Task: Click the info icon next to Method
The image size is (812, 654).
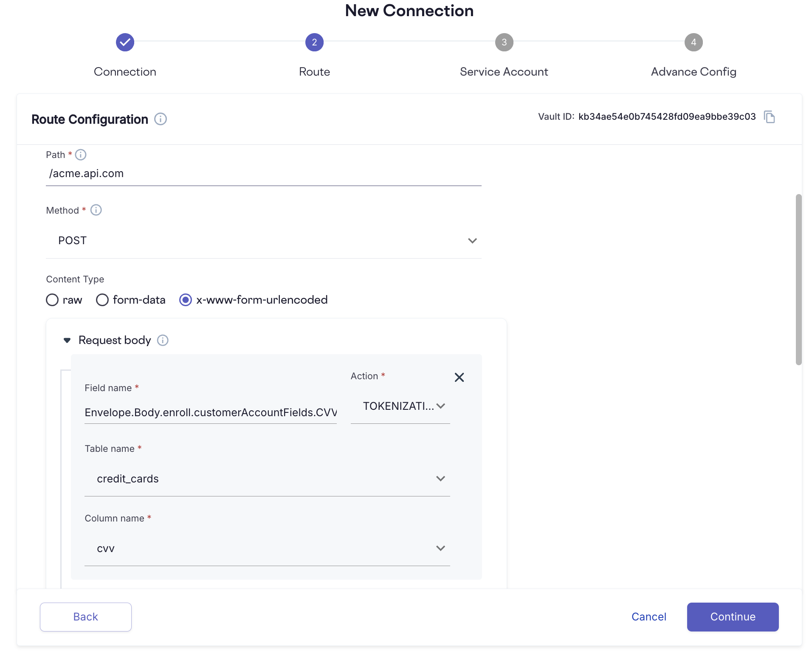Action: click(x=96, y=210)
